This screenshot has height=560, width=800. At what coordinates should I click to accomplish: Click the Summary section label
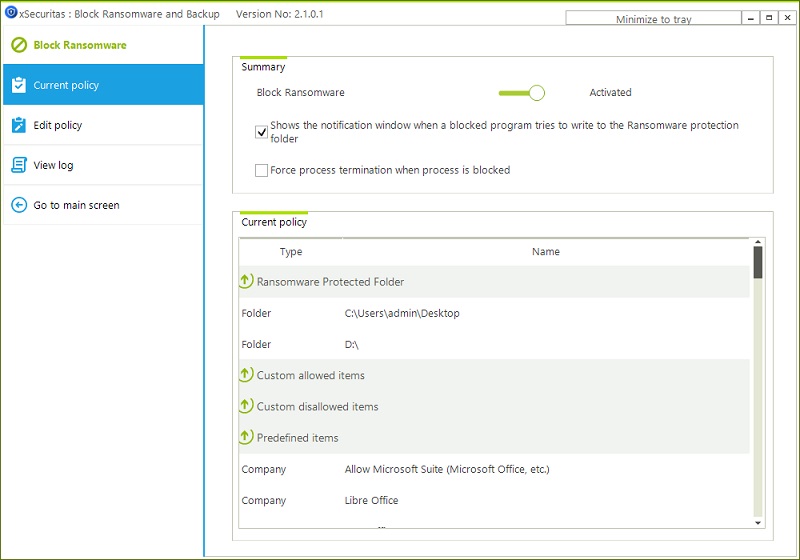pyautogui.click(x=263, y=67)
